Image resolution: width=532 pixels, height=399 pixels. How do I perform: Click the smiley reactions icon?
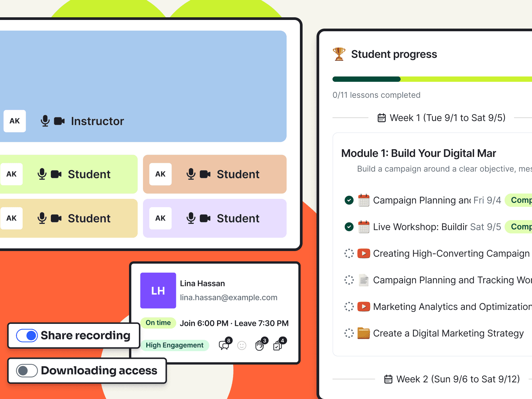(x=242, y=346)
